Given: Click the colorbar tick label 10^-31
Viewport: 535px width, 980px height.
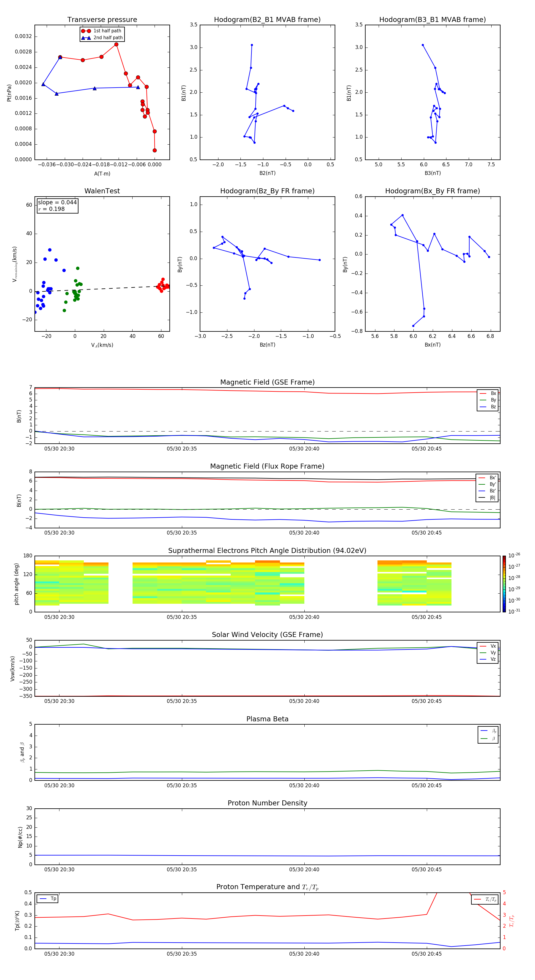Looking at the screenshot, I should tap(514, 611).
